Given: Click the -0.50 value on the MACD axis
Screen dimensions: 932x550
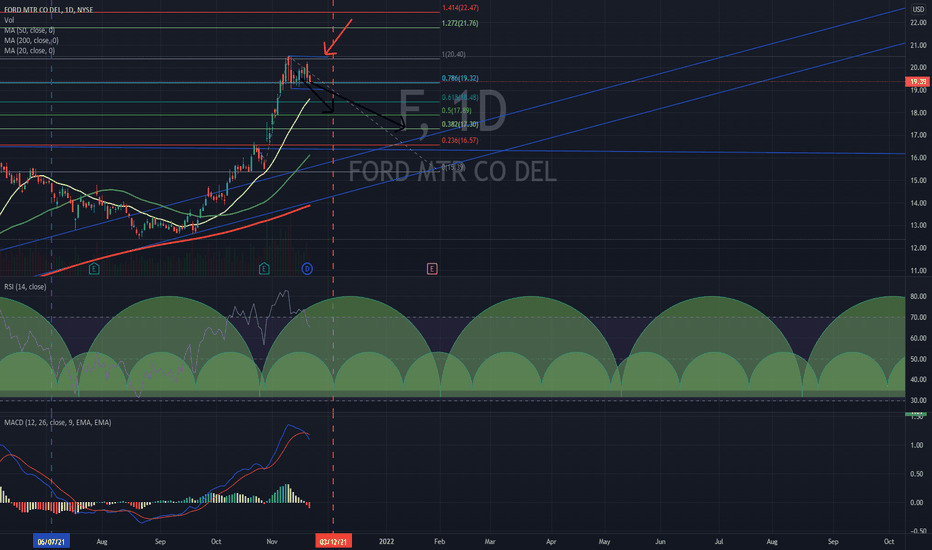Looking at the screenshot, I should 918,532.
